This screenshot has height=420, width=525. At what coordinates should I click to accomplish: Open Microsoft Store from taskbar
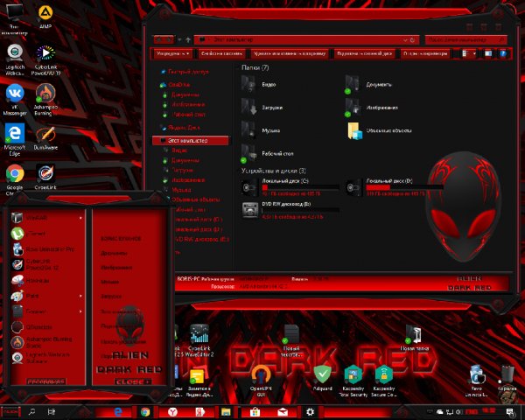click(255, 412)
